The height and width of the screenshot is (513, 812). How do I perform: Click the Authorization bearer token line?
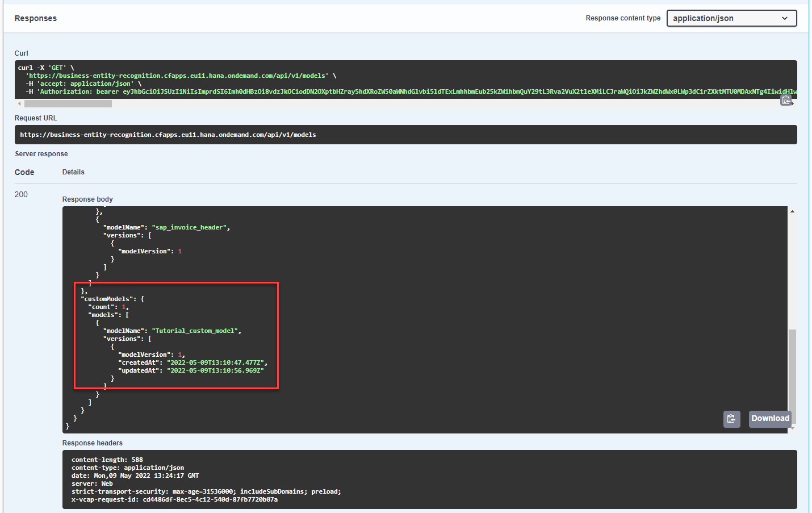pos(411,91)
